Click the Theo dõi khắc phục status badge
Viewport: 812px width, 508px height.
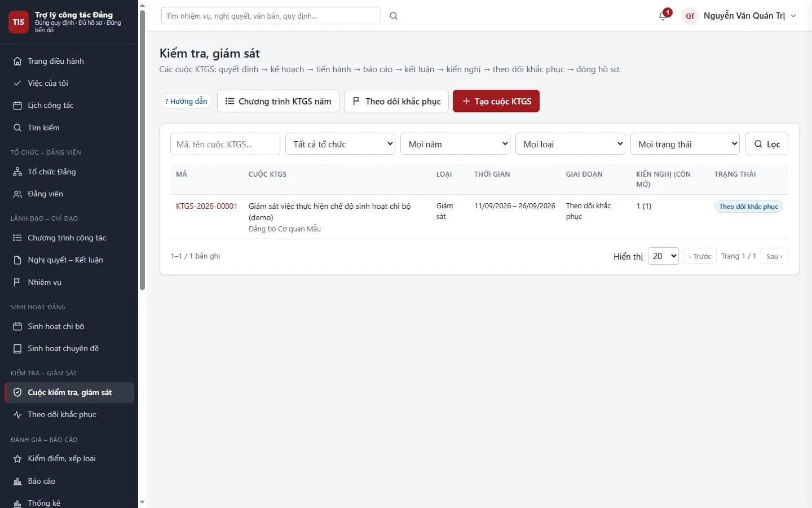tap(748, 207)
